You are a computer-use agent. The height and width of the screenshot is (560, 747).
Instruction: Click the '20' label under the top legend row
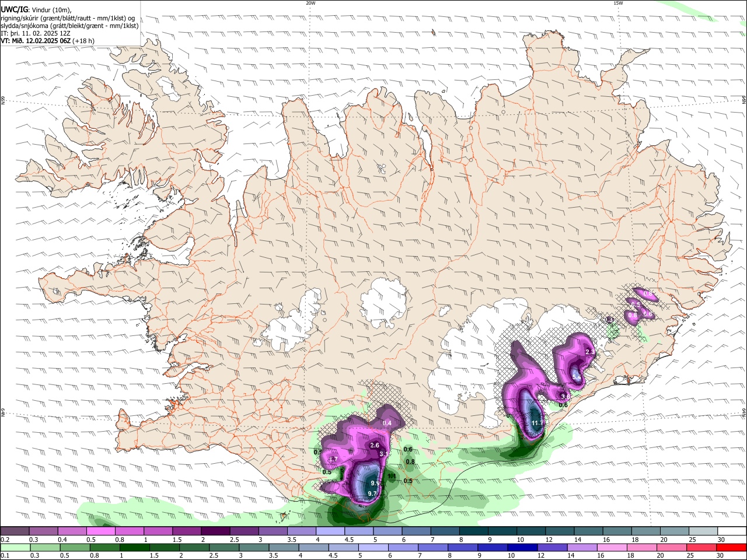point(664,540)
